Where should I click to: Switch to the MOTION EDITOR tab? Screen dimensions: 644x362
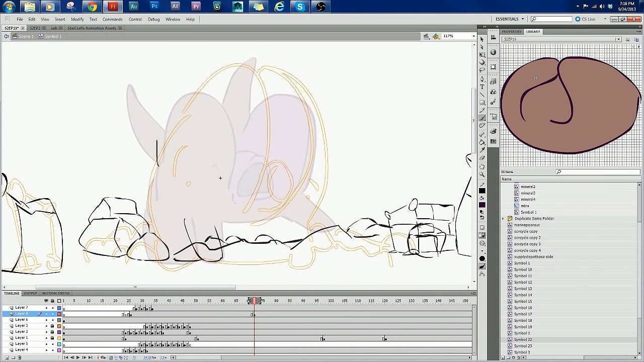click(x=56, y=293)
